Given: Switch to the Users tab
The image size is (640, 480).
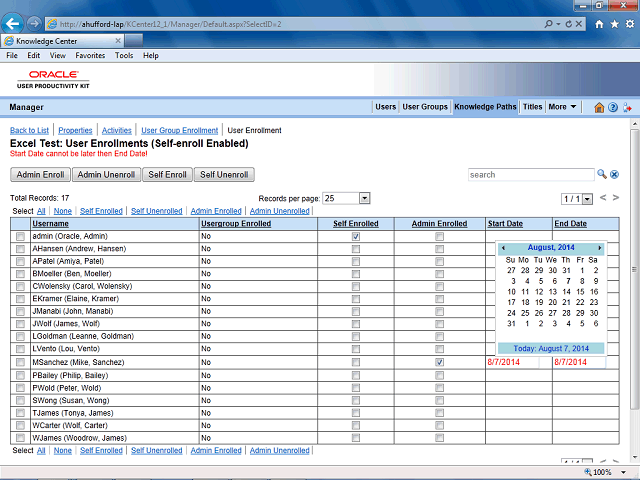Looking at the screenshot, I should (x=386, y=107).
